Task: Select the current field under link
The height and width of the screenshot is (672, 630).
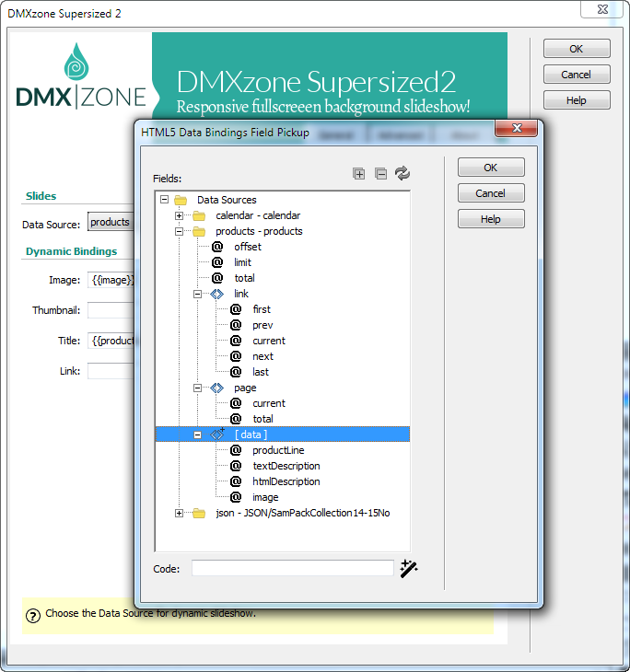Action: point(269,341)
